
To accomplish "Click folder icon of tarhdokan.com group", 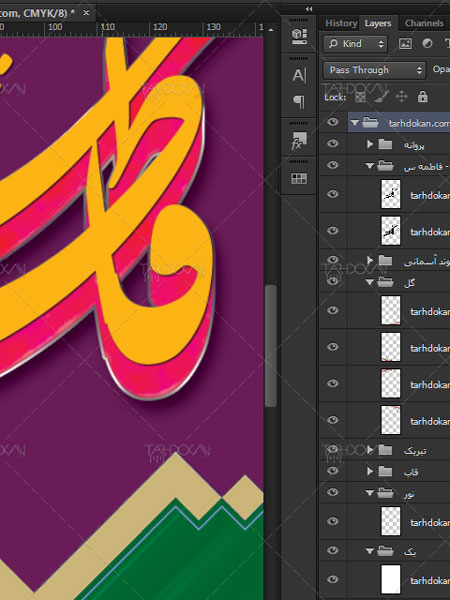I will coord(370,122).
